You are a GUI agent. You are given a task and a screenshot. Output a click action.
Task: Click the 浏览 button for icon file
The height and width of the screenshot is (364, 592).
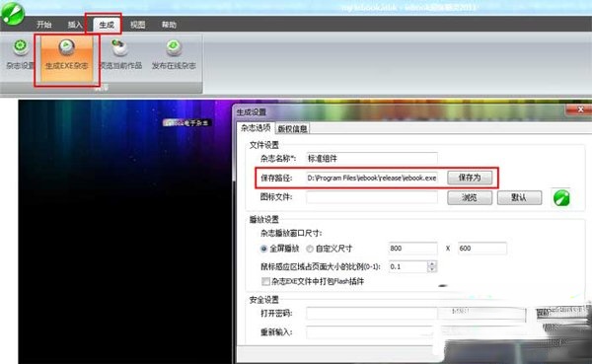(470, 197)
